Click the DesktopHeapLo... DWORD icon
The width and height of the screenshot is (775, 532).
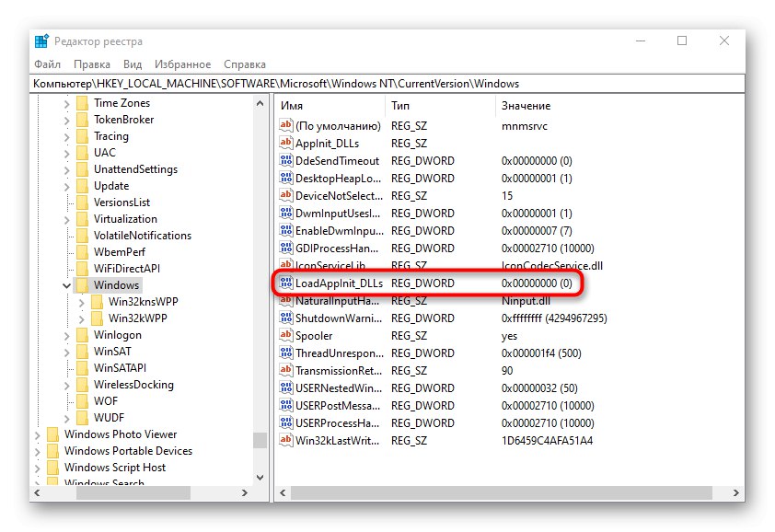286,178
